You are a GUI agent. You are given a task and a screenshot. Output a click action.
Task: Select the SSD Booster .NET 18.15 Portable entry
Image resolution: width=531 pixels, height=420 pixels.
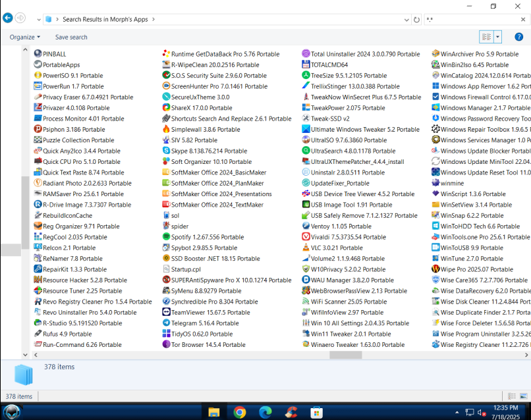[x=211, y=258]
